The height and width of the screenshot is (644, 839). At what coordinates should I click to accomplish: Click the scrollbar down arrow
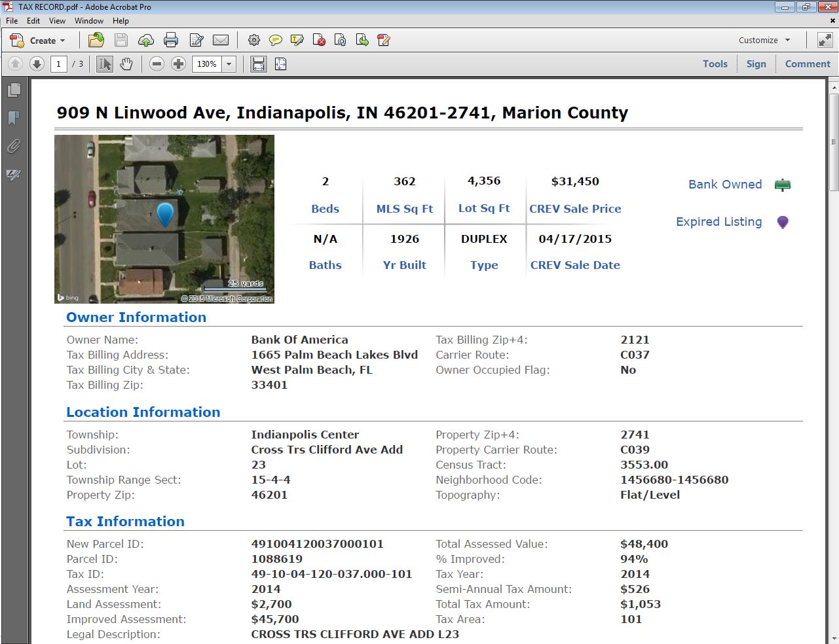834,638
